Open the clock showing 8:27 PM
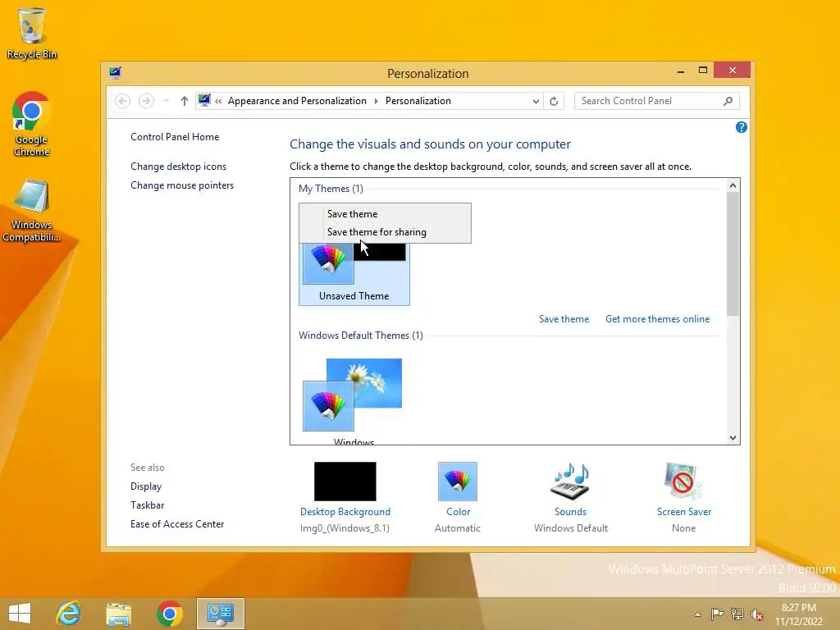Image resolution: width=840 pixels, height=630 pixels. (x=799, y=614)
